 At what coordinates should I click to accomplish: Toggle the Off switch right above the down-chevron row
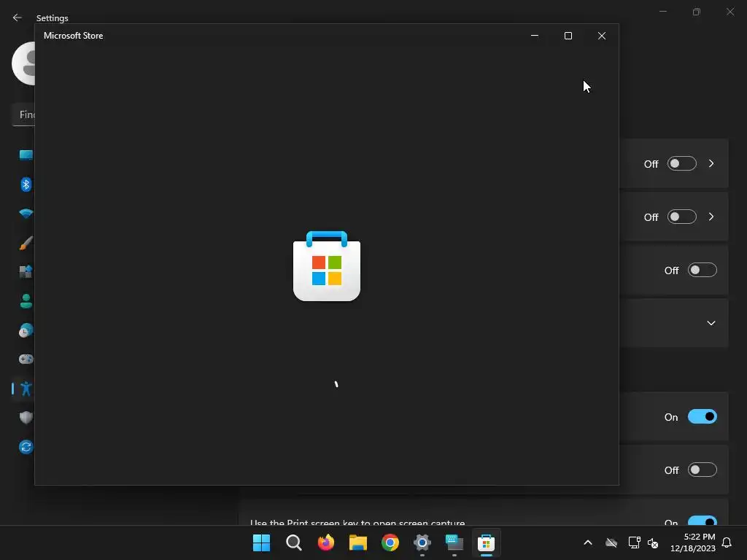[703, 271]
